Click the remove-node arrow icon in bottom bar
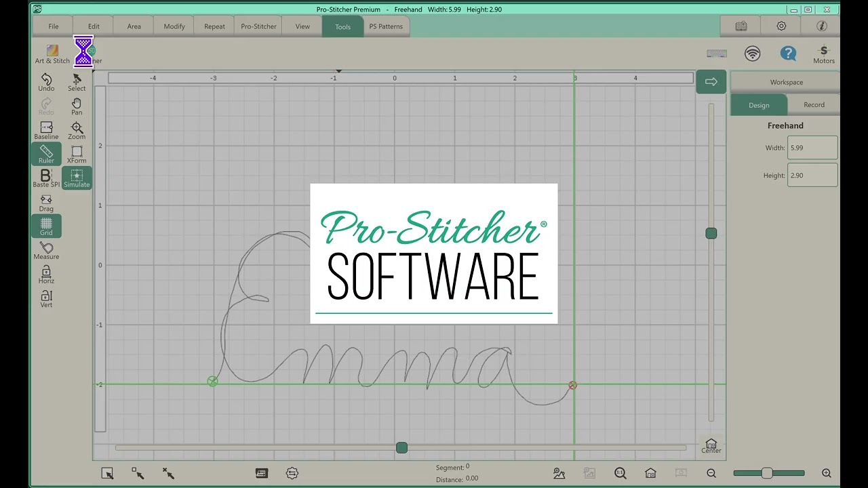The height and width of the screenshot is (488, 868). tap(168, 473)
